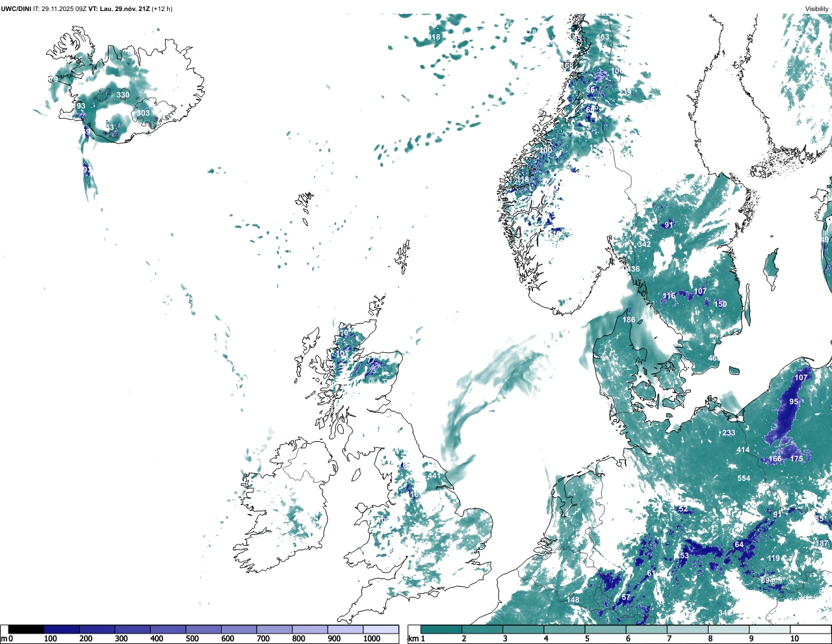Click the '95' value in the Polish fog band
Screen dimensions: 832x644
[x=794, y=402]
